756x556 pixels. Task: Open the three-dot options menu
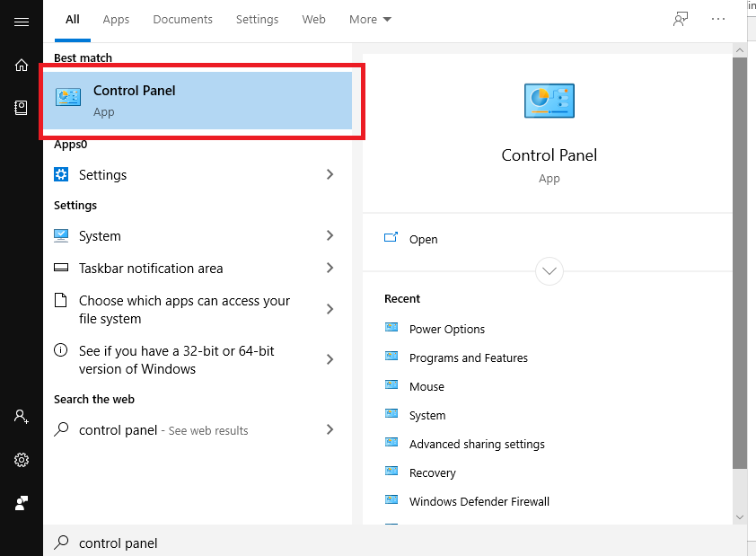[x=718, y=19]
